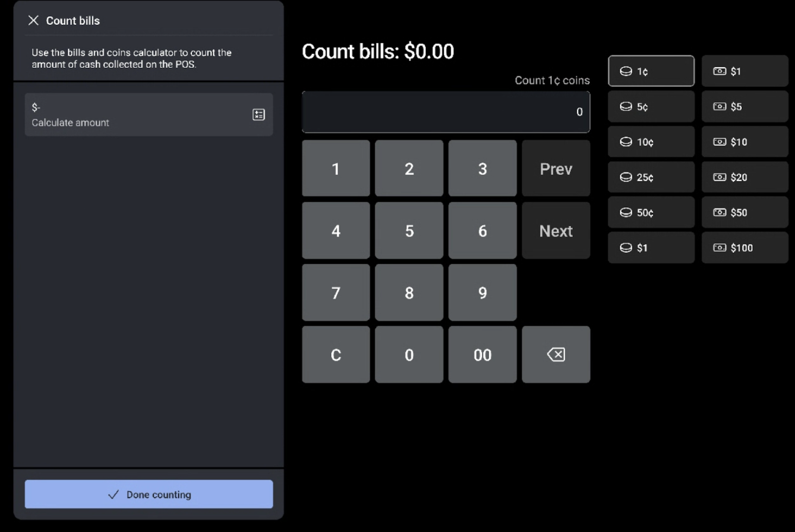795x532 pixels.
Task: Choose the $1 coin denomination
Action: (651, 248)
